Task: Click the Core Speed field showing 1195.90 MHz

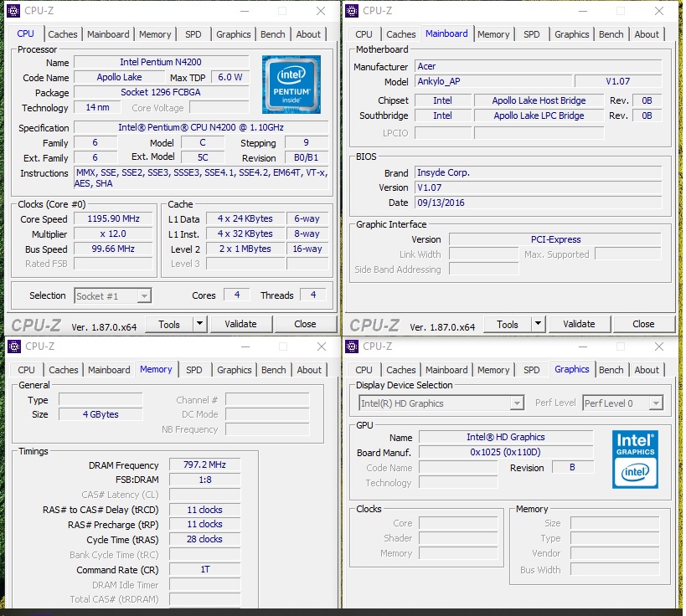Action: tap(112, 218)
